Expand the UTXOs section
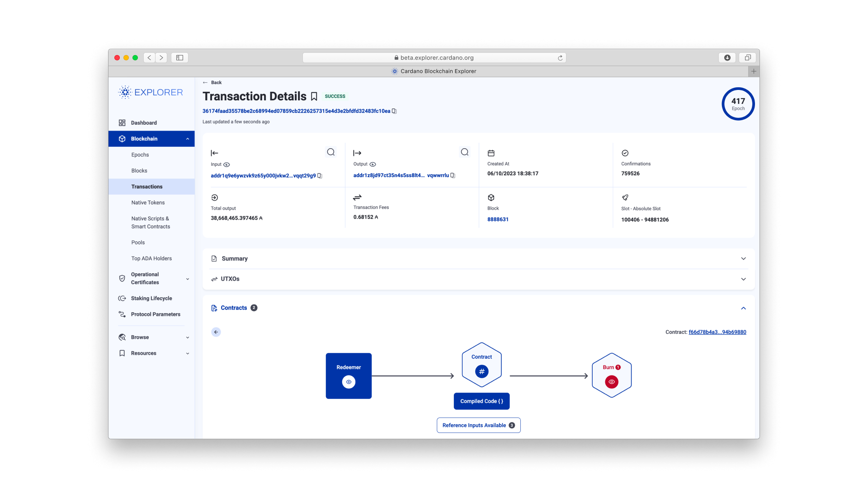The width and height of the screenshot is (868, 488). (743, 279)
